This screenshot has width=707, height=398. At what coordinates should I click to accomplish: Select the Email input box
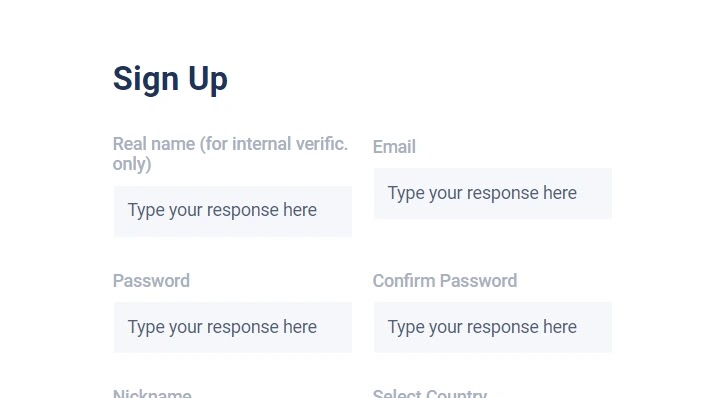(x=493, y=193)
